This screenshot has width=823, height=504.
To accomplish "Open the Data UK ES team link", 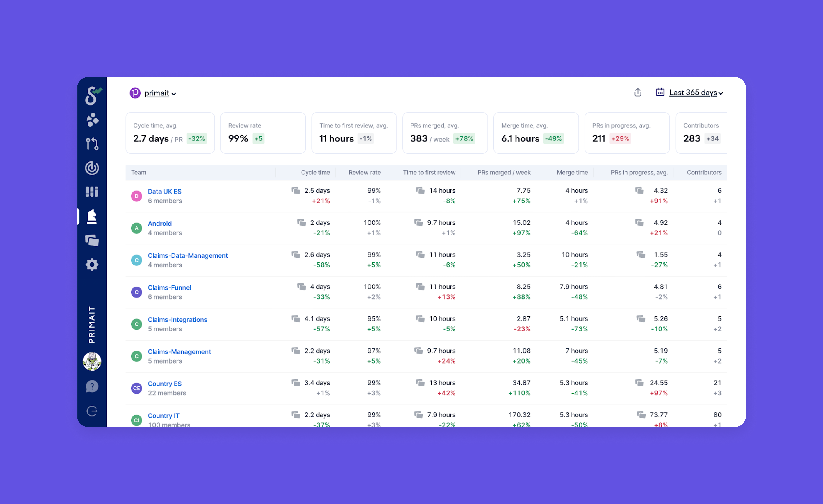I will 164,192.
